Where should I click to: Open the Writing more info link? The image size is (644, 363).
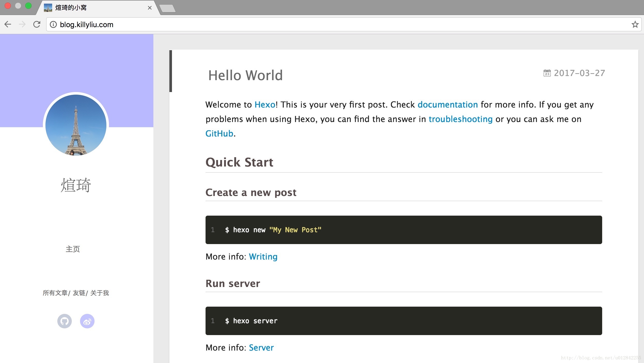tap(263, 256)
